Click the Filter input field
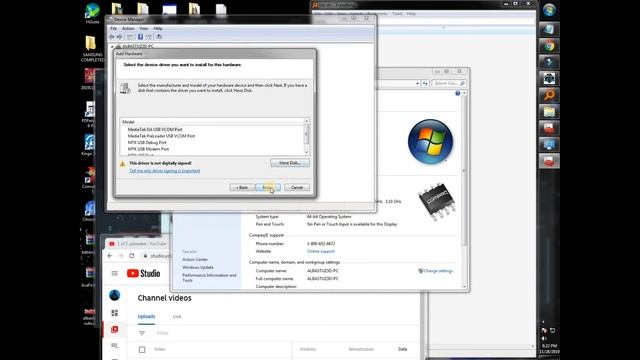The image size is (640, 360). (162, 333)
